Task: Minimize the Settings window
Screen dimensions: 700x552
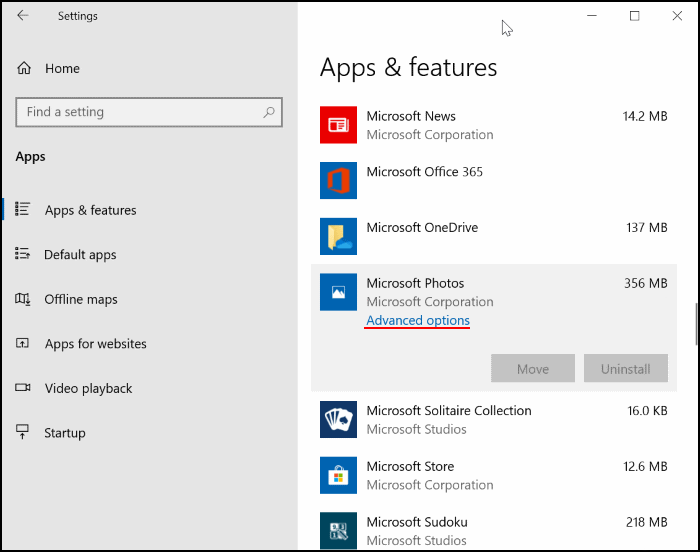Action: [x=592, y=16]
